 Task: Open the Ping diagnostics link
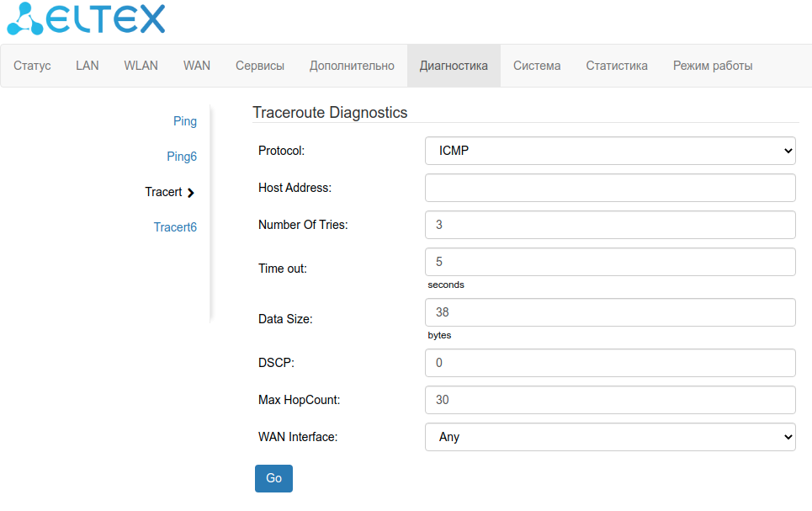[185, 121]
